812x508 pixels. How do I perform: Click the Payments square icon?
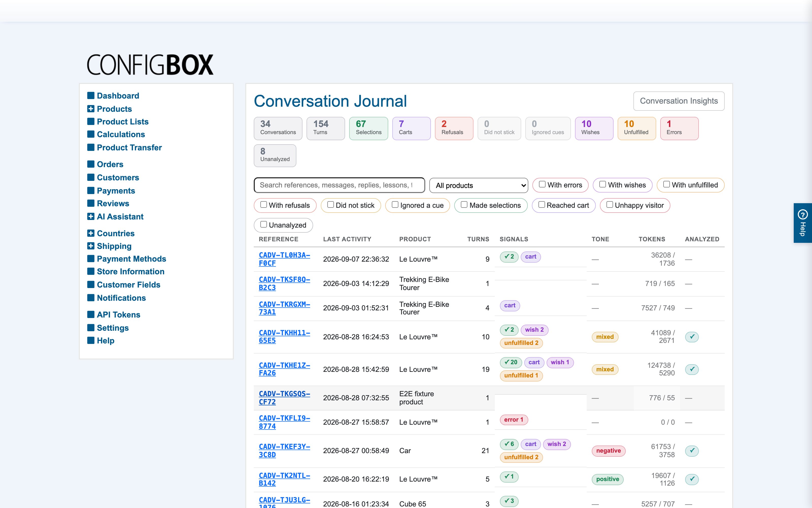pos(91,190)
